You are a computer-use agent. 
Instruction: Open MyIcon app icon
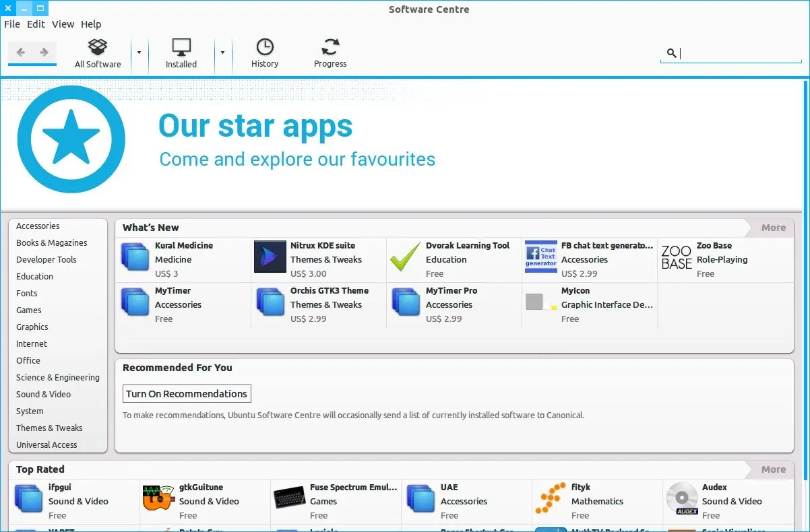coord(540,302)
